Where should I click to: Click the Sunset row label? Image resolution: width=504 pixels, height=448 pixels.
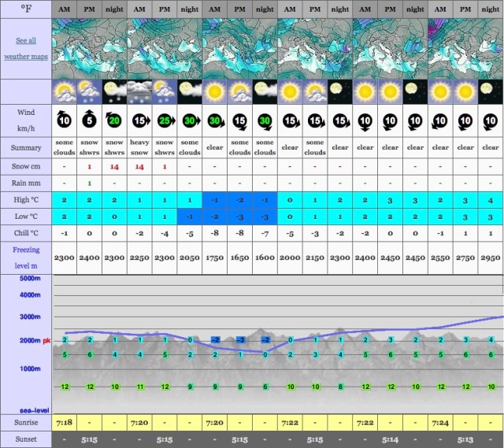point(26,439)
